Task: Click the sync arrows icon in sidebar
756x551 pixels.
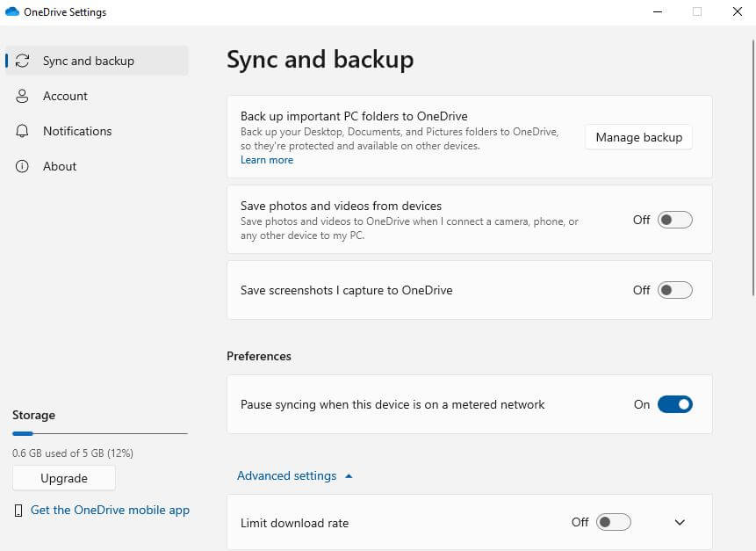Action: point(23,62)
